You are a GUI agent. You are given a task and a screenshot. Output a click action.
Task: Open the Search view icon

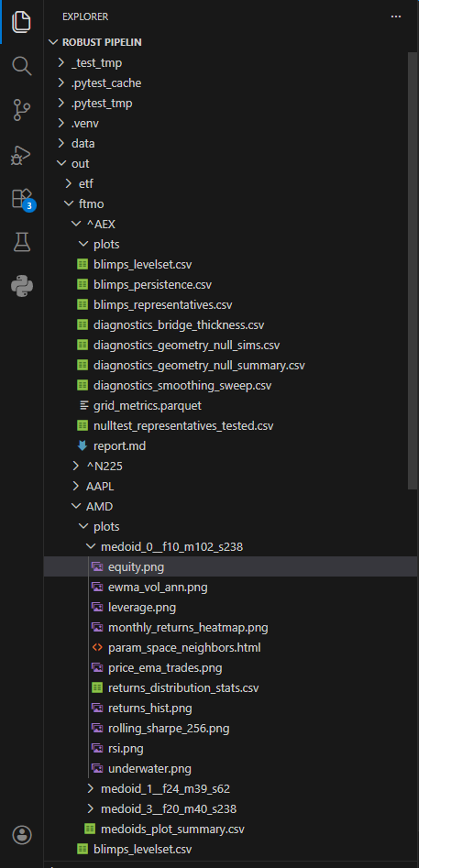pyautogui.click(x=22, y=66)
